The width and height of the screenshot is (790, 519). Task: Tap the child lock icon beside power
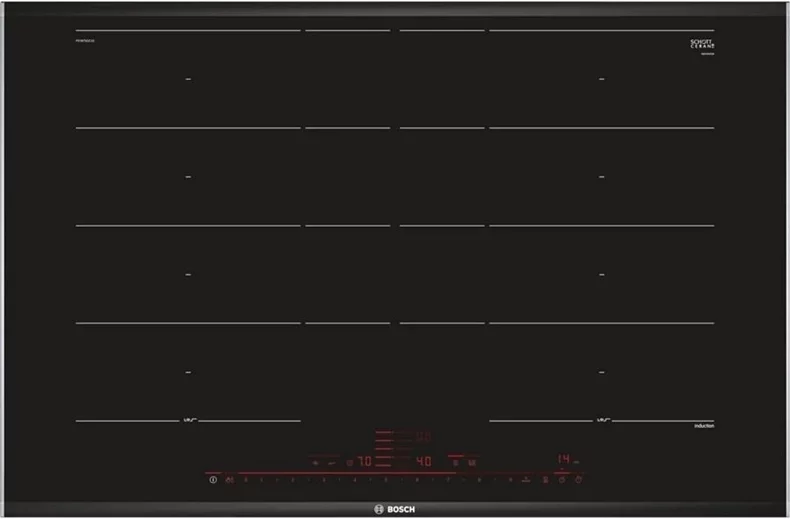230,481
